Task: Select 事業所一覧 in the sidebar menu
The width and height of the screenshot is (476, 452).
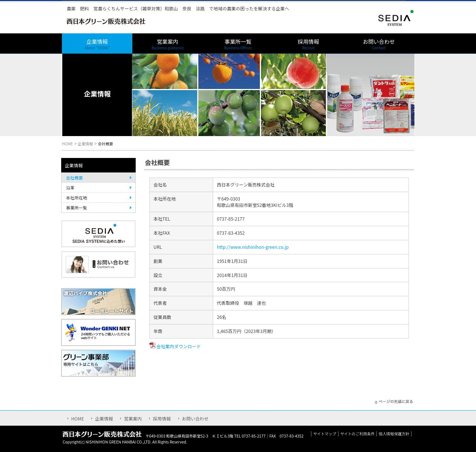Action: 98,208
